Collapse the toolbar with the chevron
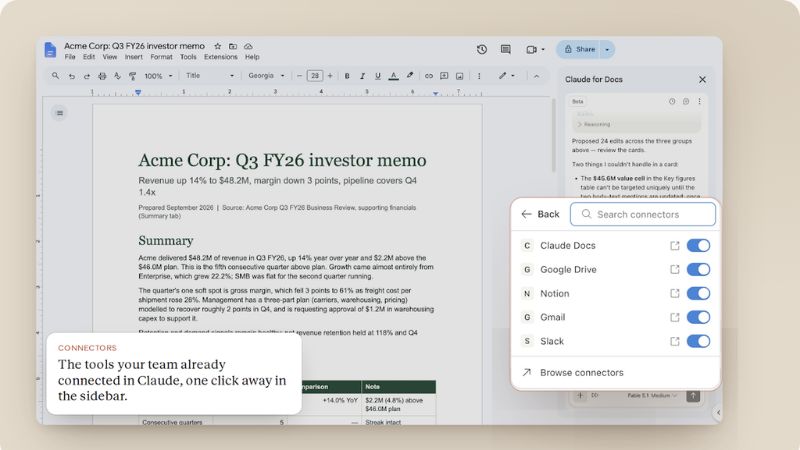This screenshot has width=800, height=450. (x=536, y=76)
